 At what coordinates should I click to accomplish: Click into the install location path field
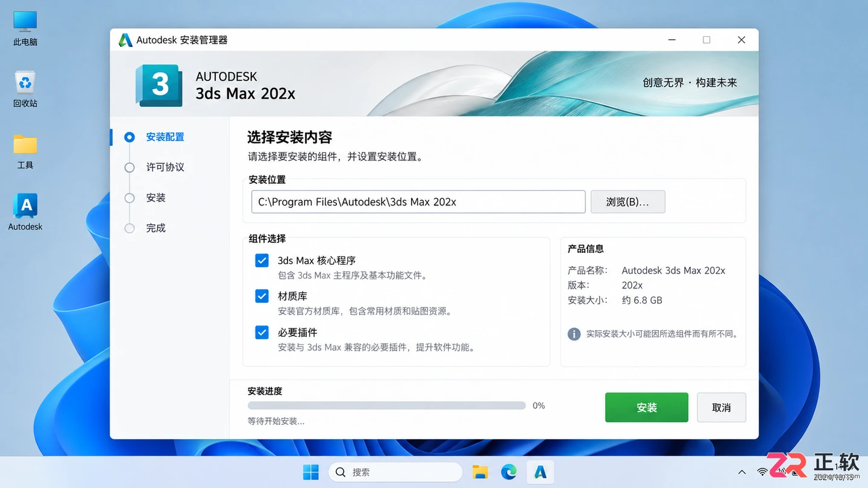click(418, 202)
